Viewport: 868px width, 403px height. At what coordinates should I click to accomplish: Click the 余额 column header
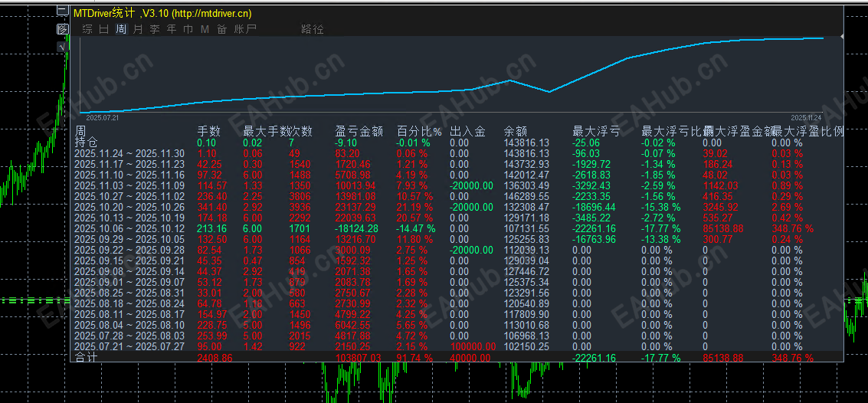pos(515,132)
